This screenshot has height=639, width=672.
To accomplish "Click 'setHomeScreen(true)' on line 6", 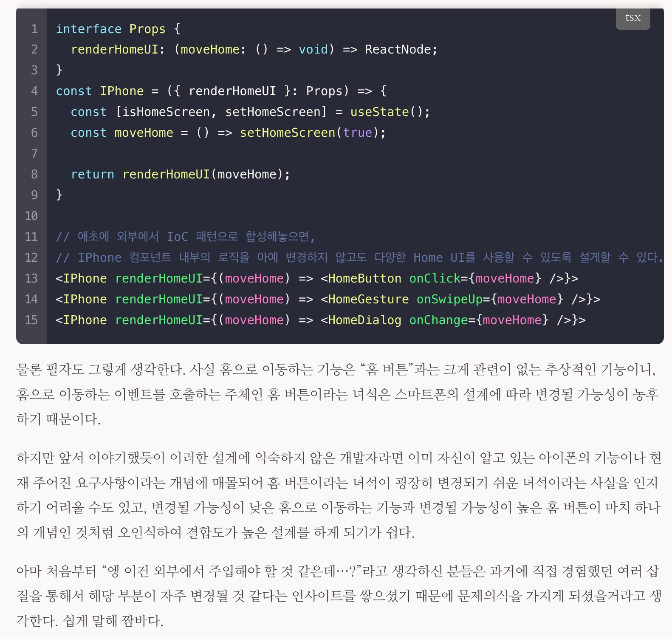I will (x=309, y=133).
